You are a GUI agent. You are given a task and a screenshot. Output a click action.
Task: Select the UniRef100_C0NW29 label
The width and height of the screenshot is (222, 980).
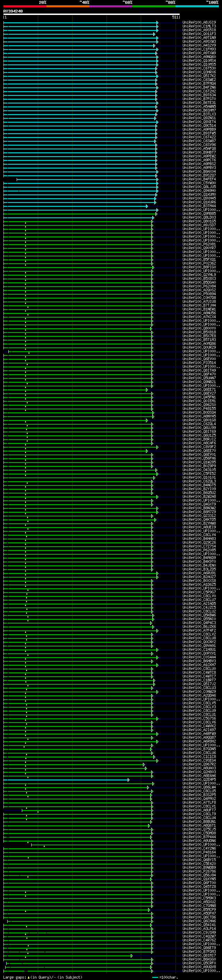click(199, 691)
